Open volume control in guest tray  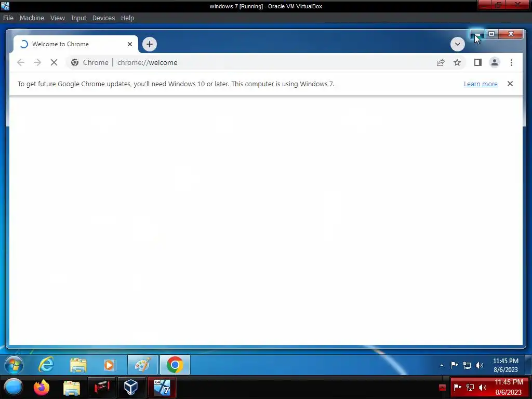(479, 365)
